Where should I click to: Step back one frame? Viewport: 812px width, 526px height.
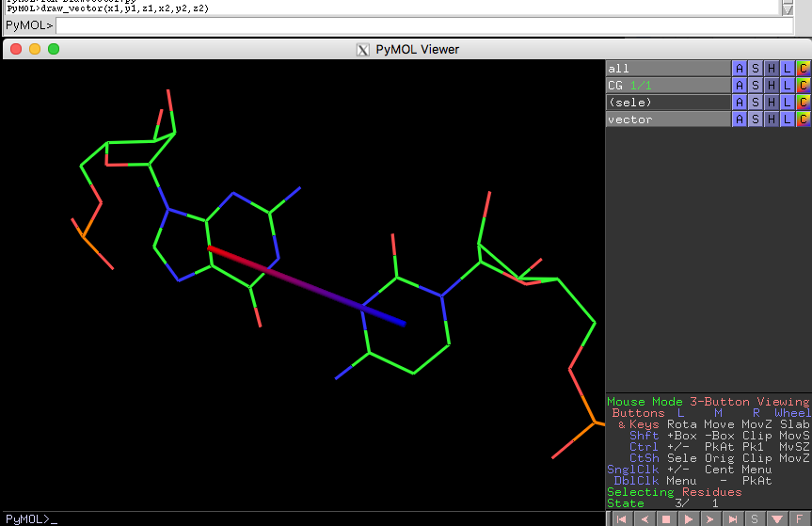point(644,518)
